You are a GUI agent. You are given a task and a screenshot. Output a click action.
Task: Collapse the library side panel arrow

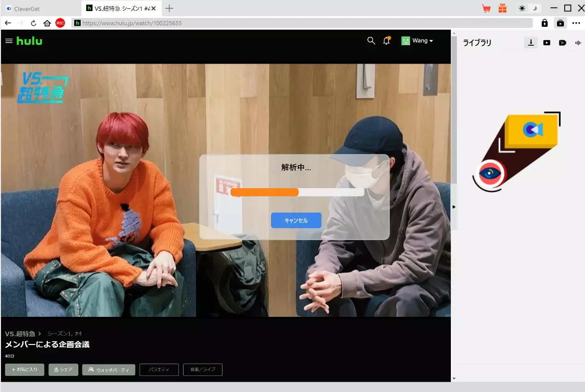(454, 207)
